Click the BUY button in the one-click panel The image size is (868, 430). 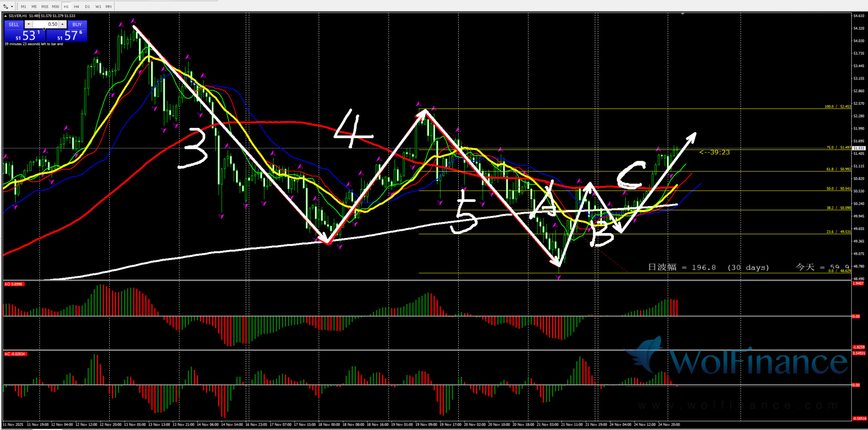point(77,24)
